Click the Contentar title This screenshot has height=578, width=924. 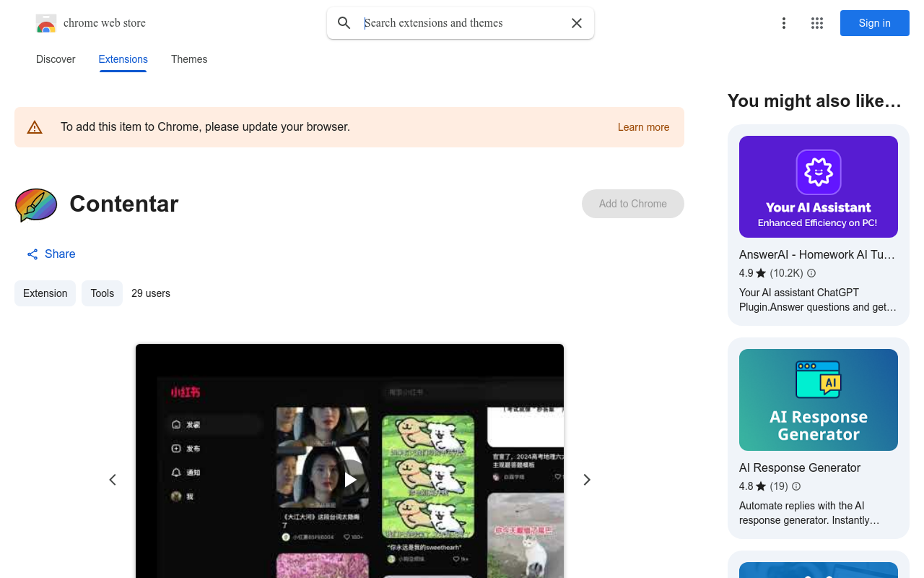tap(124, 204)
